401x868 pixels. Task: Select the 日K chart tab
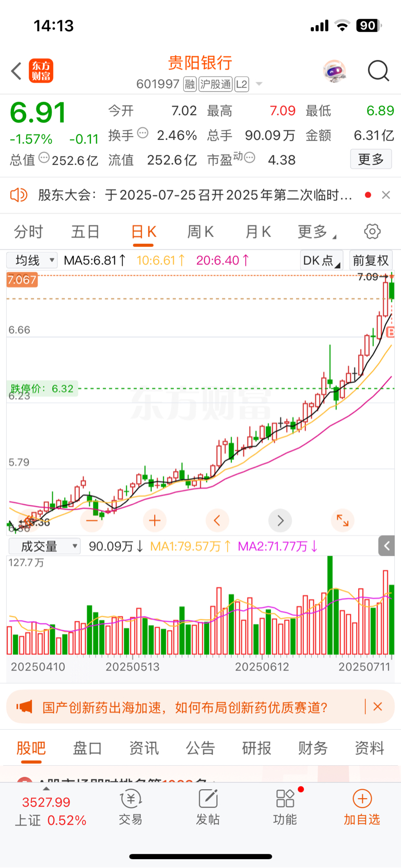[144, 232]
